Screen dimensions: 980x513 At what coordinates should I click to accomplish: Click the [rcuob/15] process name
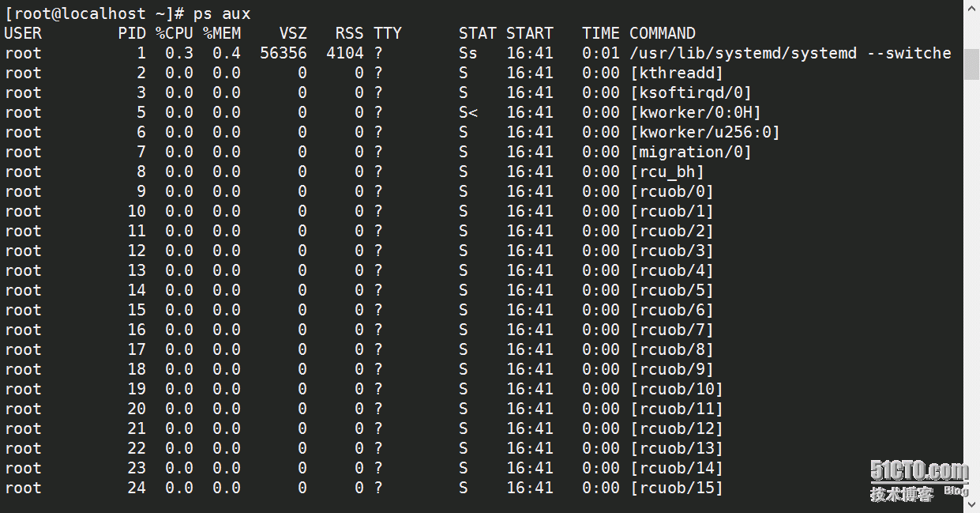(x=677, y=488)
